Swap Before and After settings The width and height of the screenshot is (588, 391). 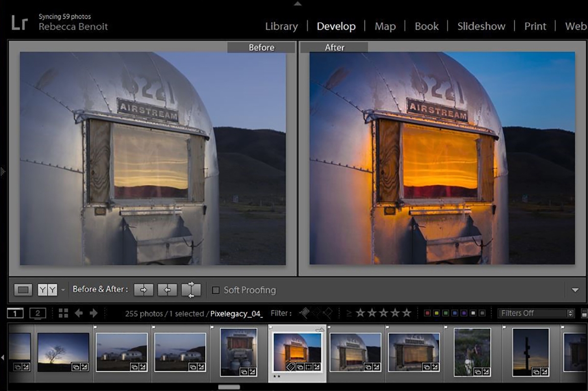coord(191,290)
